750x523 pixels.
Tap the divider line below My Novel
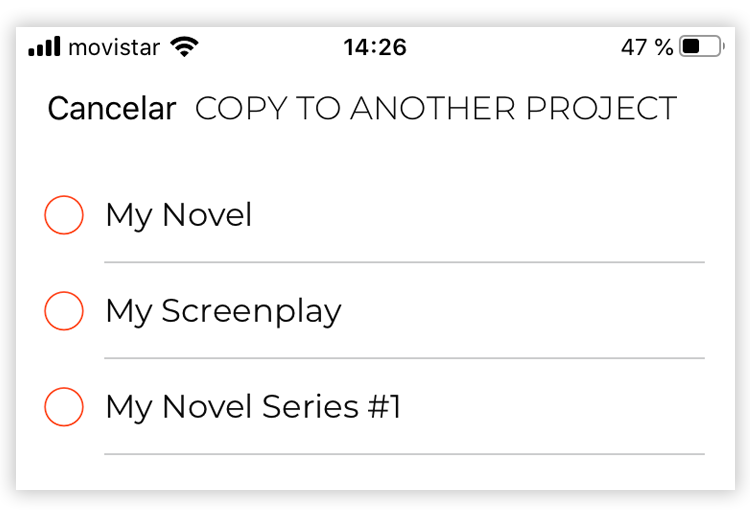pos(405,262)
